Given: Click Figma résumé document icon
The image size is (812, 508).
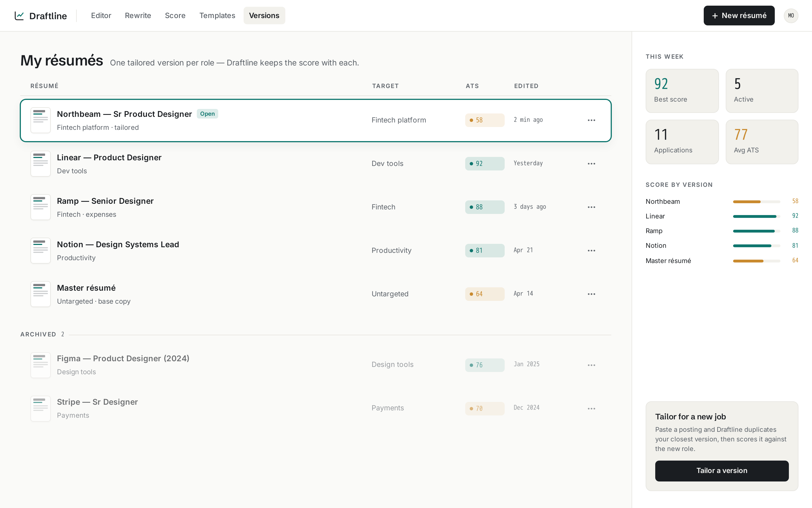Looking at the screenshot, I should (x=41, y=365).
